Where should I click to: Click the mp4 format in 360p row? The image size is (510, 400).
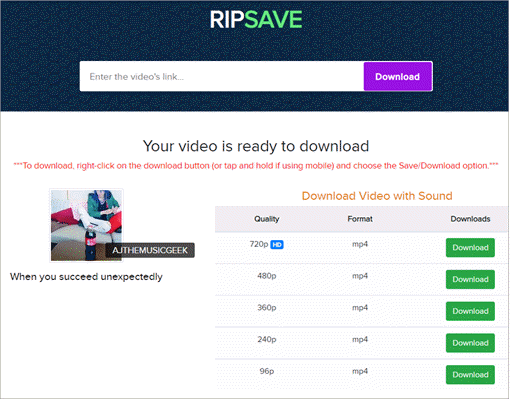click(x=360, y=308)
